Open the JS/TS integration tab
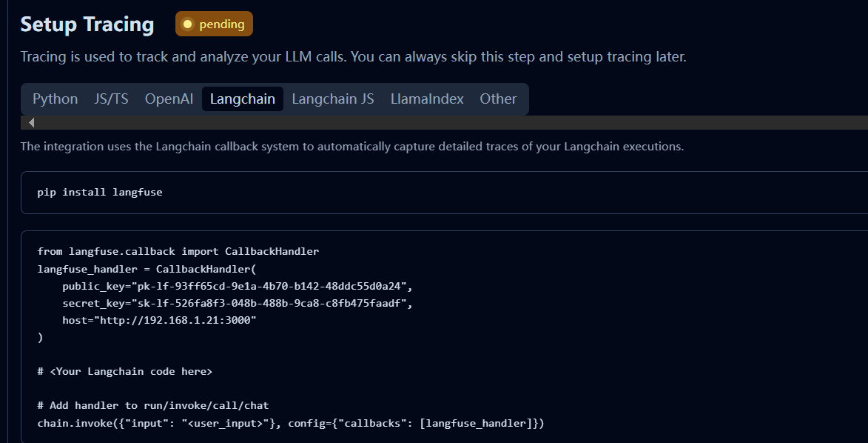This screenshot has height=443, width=868. coord(111,99)
